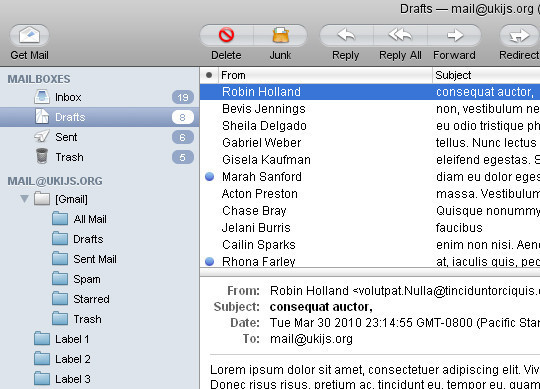Click the message date Tue Mar 30 2010
This screenshot has width=540, height=389.
click(x=405, y=323)
